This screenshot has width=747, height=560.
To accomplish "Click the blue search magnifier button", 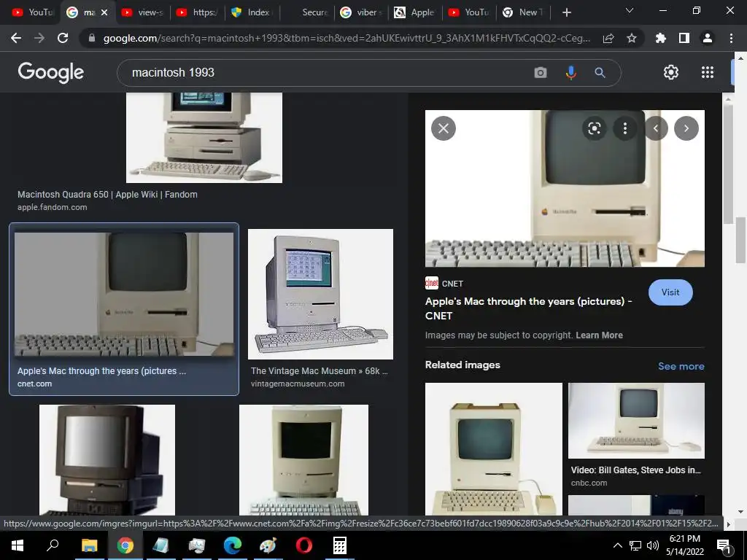I will tap(600, 72).
